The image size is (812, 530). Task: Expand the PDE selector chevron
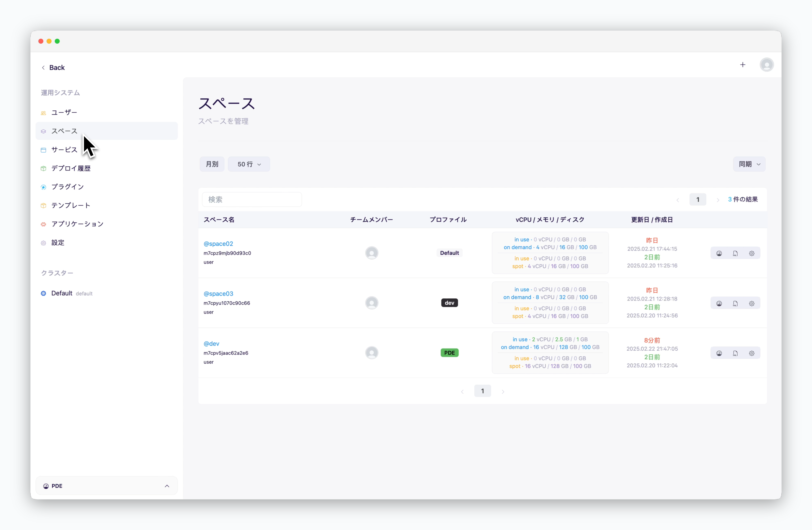click(167, 486)
